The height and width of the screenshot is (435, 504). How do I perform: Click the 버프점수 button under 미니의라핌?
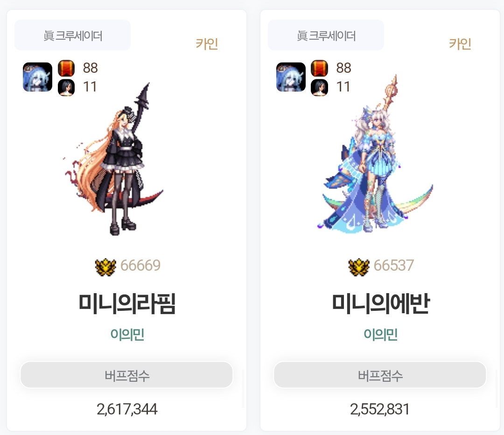(126, 375)
